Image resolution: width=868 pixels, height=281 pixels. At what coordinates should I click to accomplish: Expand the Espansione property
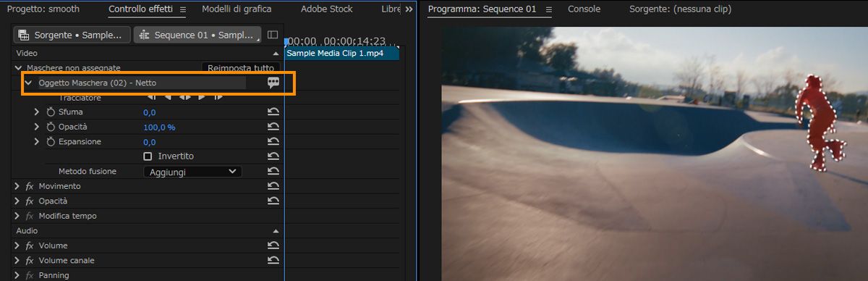click(x=37, y=142)
